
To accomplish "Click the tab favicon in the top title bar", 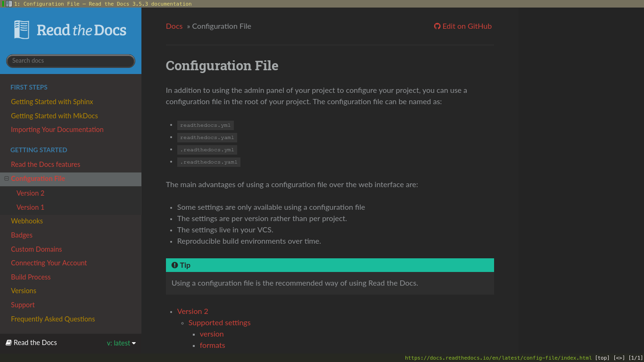I will 8,4.
